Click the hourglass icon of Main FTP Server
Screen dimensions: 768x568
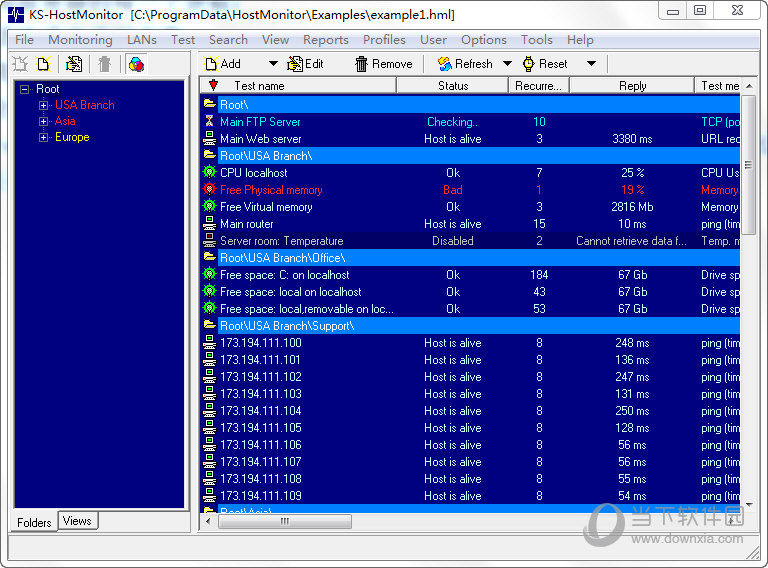pos(210,121)
